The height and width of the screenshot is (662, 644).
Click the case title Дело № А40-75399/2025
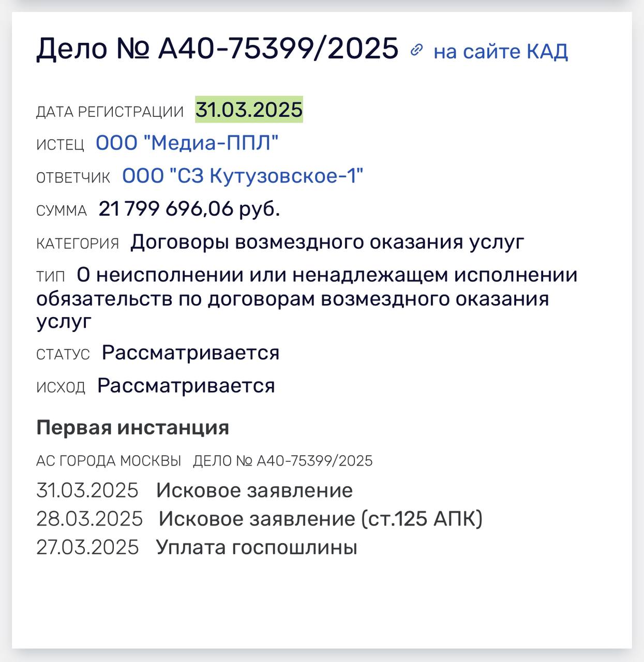[217, 49]
